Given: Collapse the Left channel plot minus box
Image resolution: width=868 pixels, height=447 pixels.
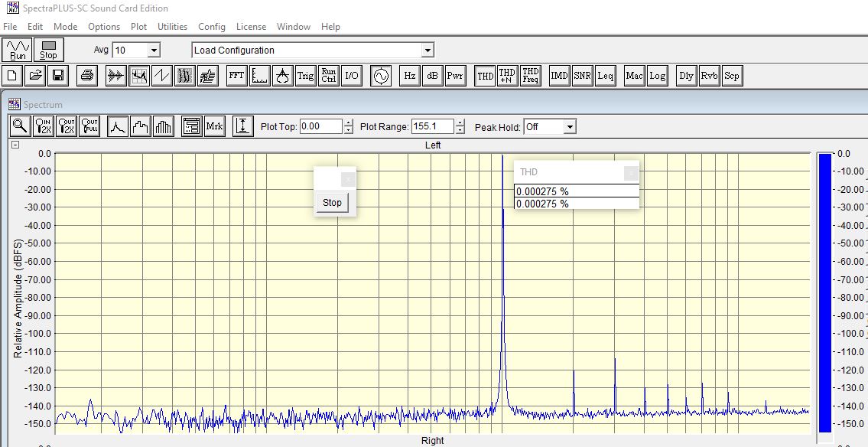Looking at the screenshot, I should pyautogui.click(x=15, y=145).
